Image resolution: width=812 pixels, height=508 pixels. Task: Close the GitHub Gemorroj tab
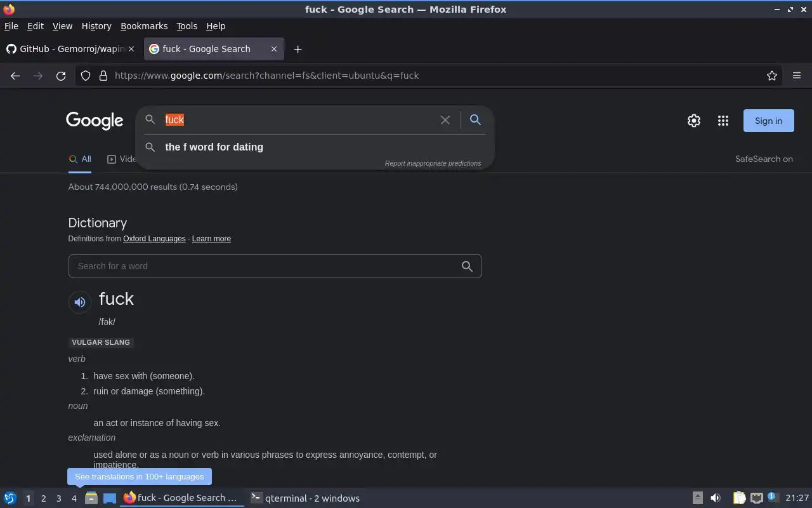132,49
